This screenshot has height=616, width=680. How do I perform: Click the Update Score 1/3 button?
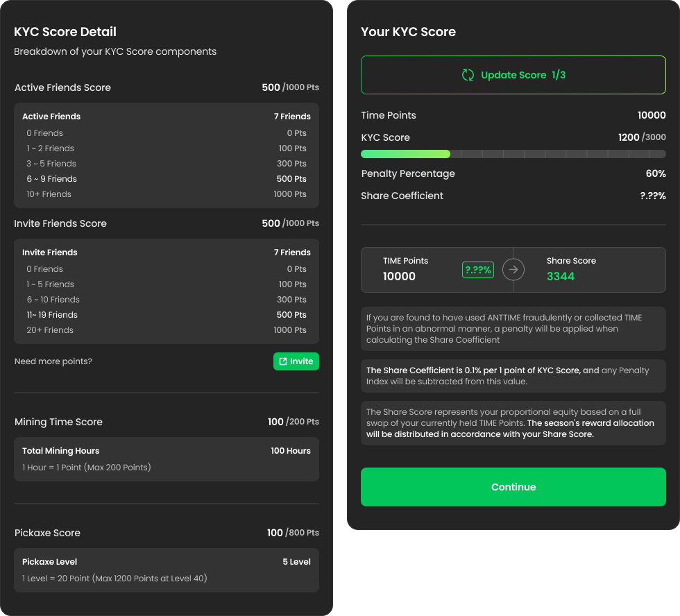pyautogui.click(x=513, y=75)
